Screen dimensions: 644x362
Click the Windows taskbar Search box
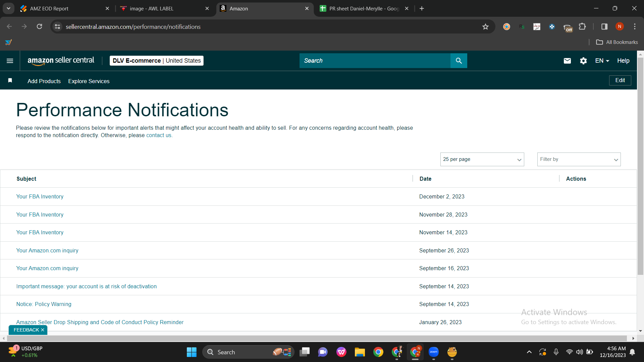pyautogui.click(x=248, y=352)
